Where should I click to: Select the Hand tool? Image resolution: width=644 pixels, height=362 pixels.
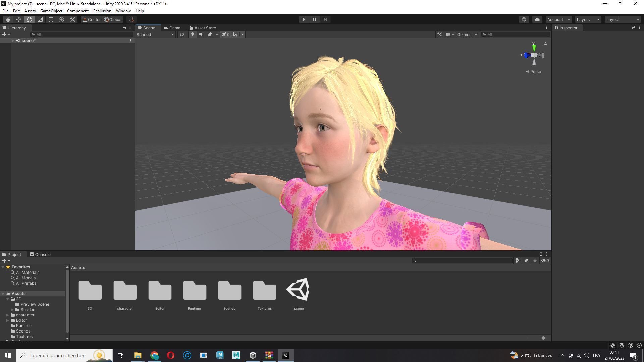tap(8, 19)
